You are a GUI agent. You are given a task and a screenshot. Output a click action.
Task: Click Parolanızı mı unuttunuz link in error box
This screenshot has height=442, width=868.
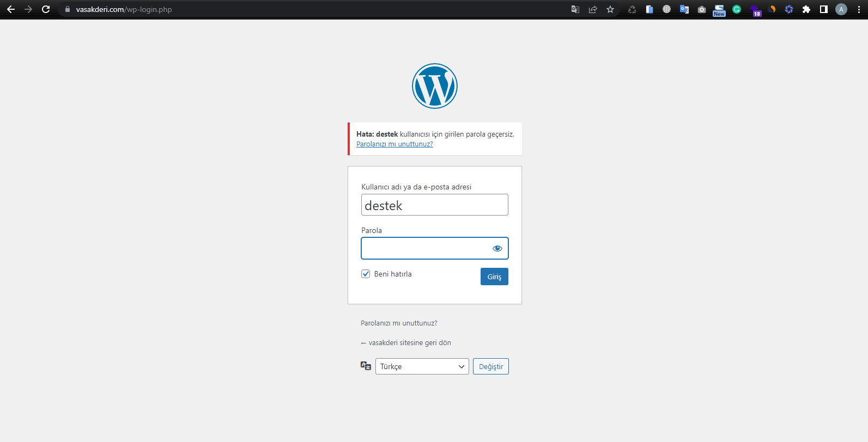(394, 144)
